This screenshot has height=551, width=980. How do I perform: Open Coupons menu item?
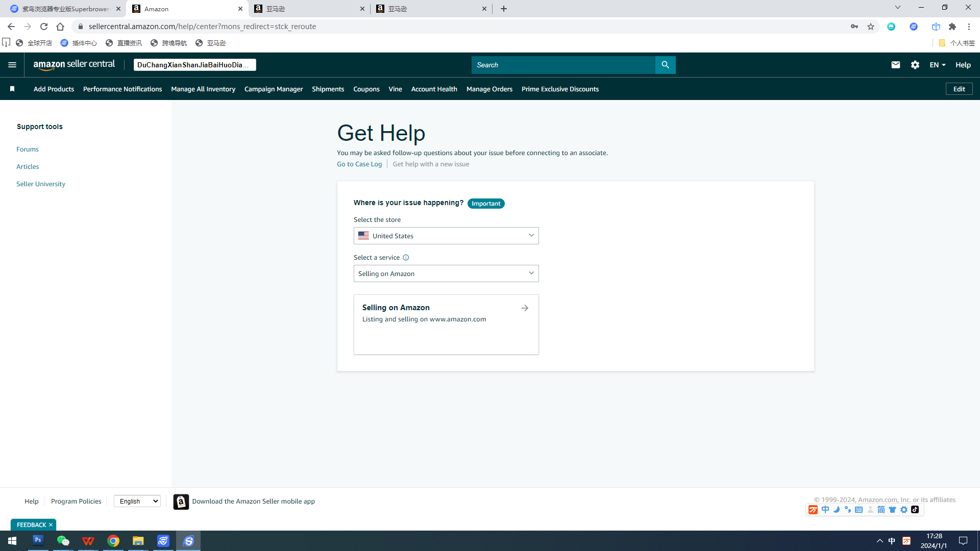tap(366, 89)
